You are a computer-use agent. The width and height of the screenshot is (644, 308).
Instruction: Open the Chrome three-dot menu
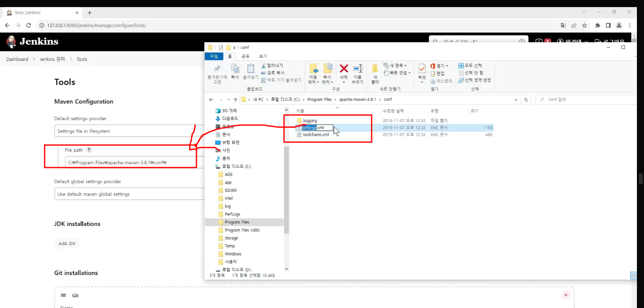pyautogui.click(x=630, y=25)
